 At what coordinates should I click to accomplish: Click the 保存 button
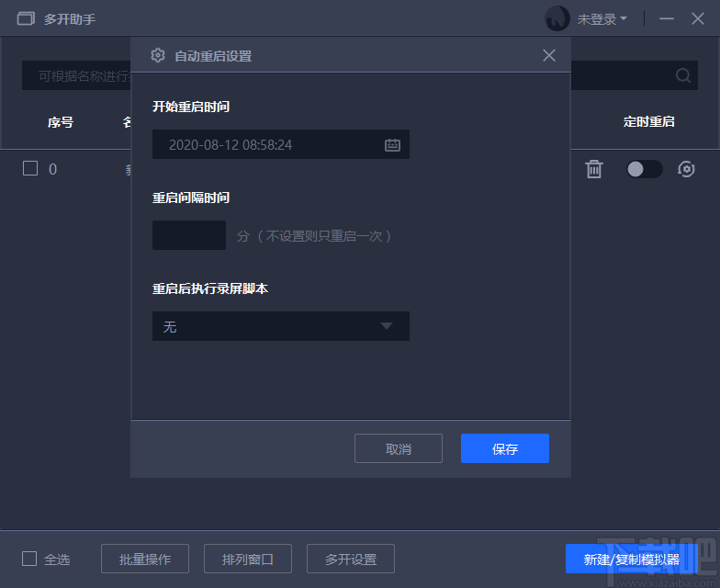505,448
